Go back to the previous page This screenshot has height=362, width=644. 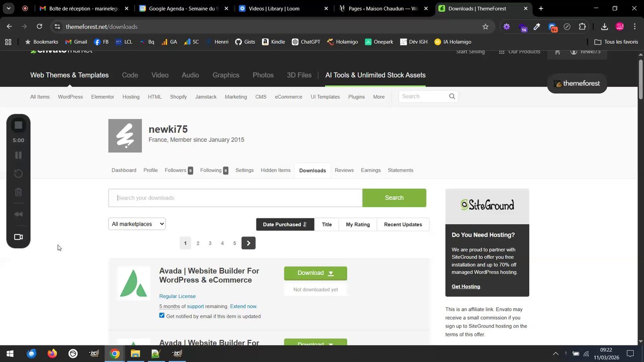click(x=10, y=27)
